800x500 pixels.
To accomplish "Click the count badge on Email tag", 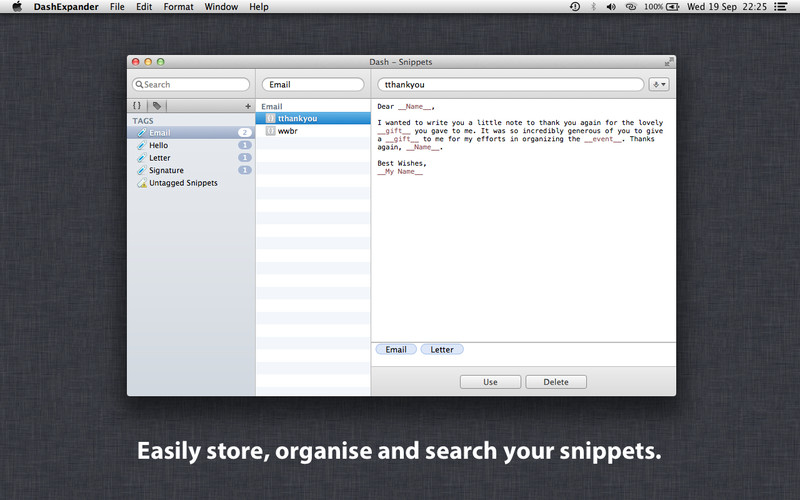I will coord(245,133).
